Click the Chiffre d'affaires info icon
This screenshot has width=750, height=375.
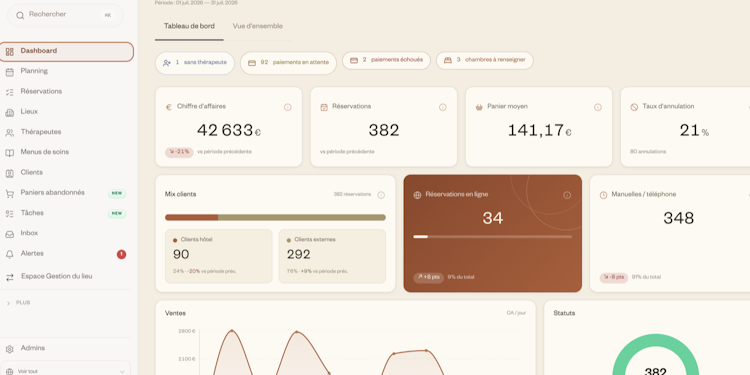(287, 107)
